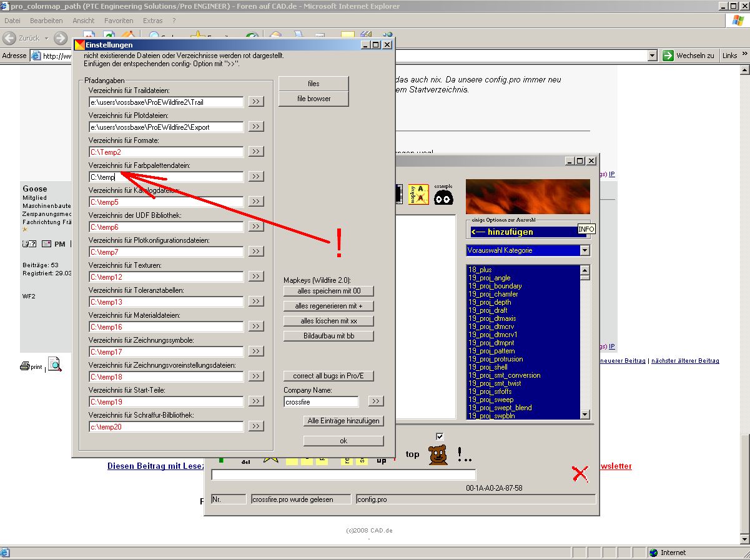
Task: Select 19_proj_pattern in the option list
Action: [491, 351]
